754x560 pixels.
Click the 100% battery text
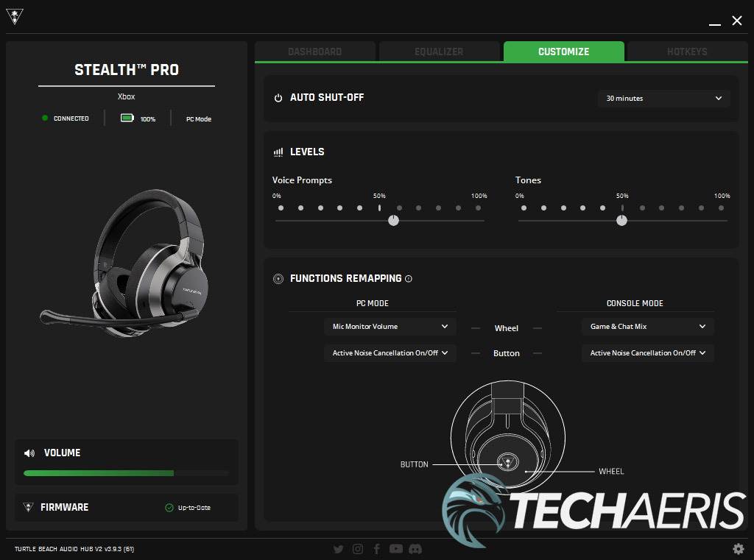[147, 119]
